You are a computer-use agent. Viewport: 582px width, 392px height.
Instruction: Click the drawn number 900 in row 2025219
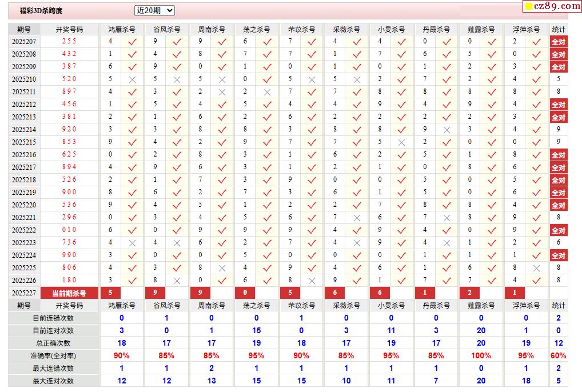(69, 192)
